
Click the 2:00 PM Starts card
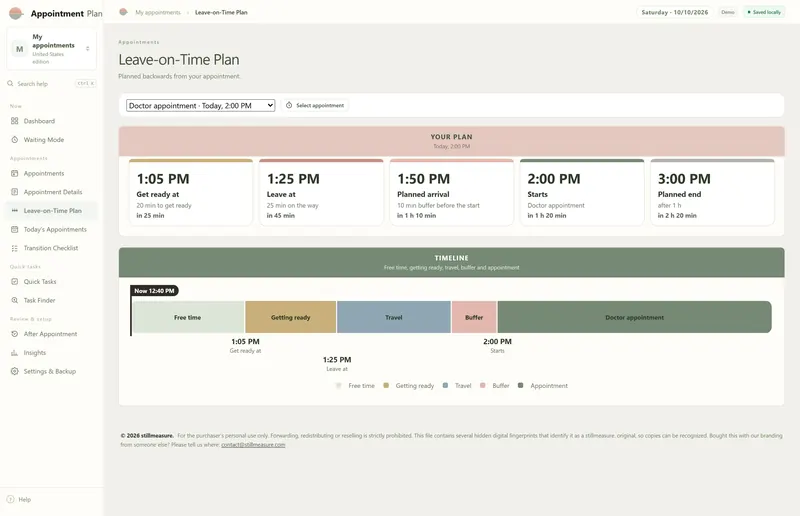582,192
